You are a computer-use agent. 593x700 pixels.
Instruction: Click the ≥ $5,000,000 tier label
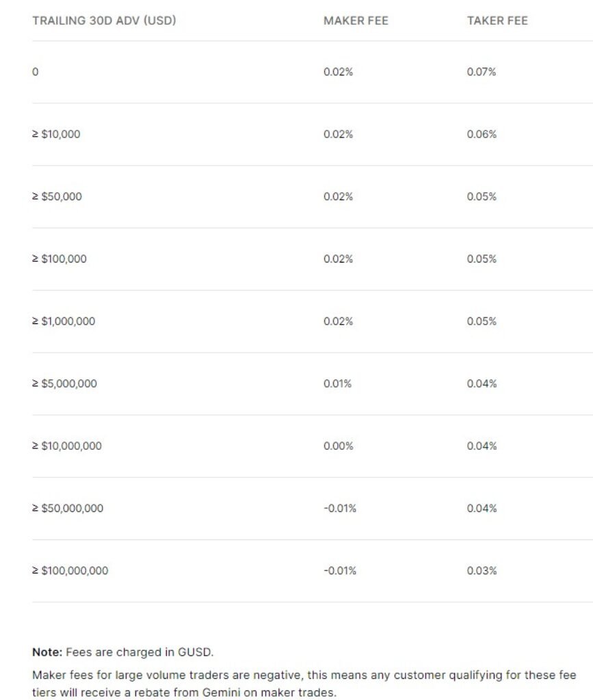click(x=64, y=383)
